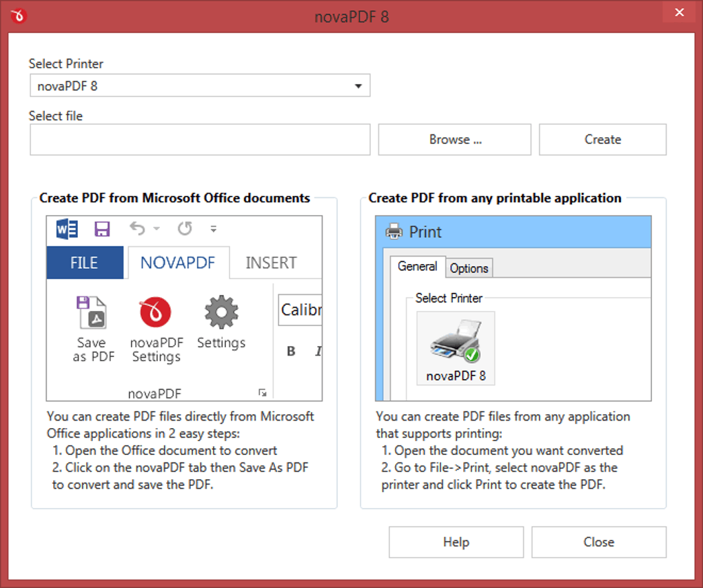Click the Save as PDF icon
Screen dimensions: 703x588
click(92, 312)
